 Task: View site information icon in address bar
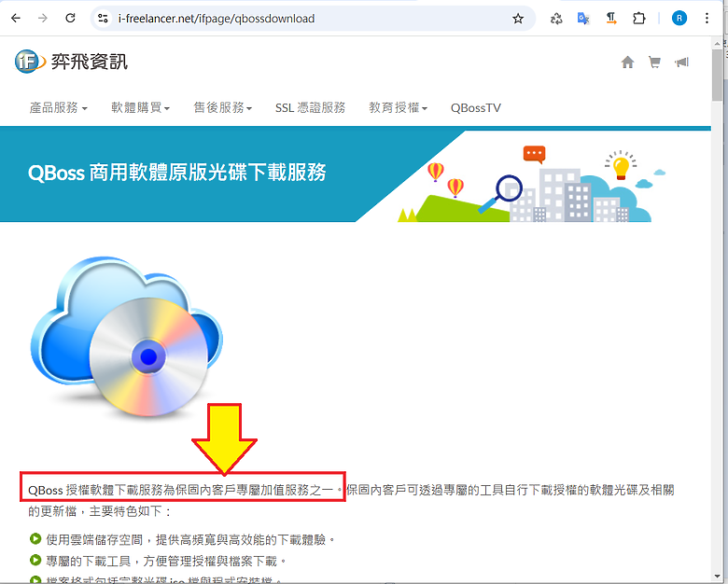coord(103,18)
